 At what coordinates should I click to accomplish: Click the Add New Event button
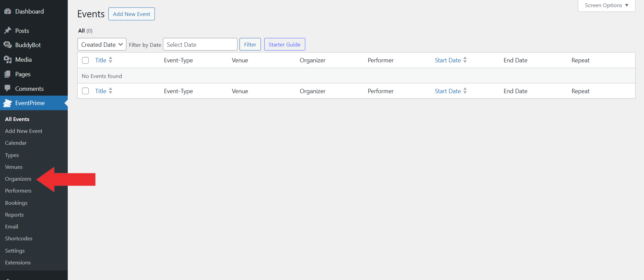[131, 14]
